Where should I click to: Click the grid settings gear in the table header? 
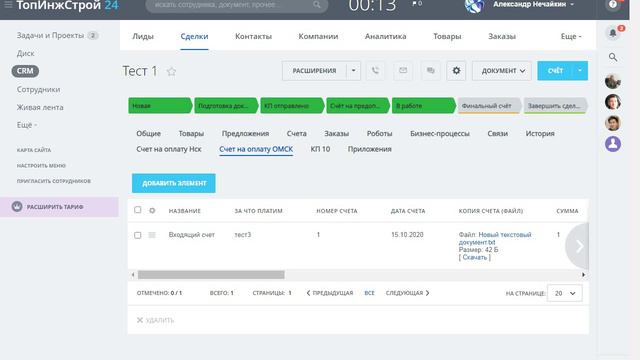[152, 211]
